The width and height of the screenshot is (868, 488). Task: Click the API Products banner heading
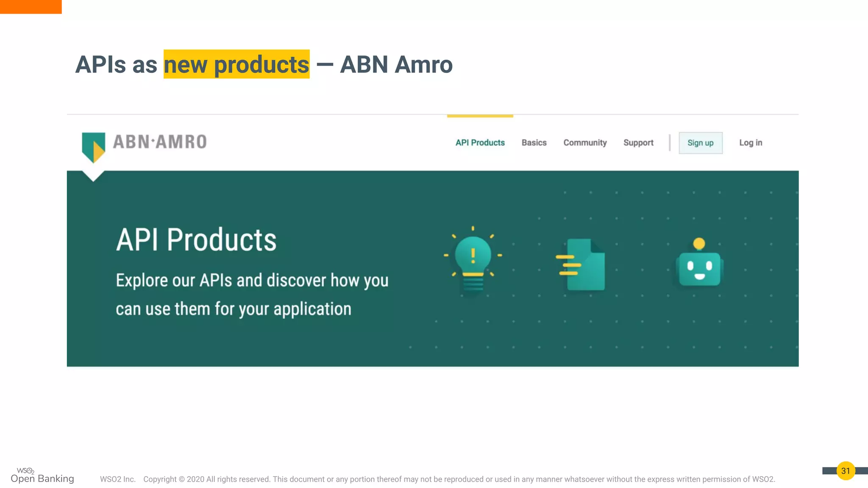[196, 240]
